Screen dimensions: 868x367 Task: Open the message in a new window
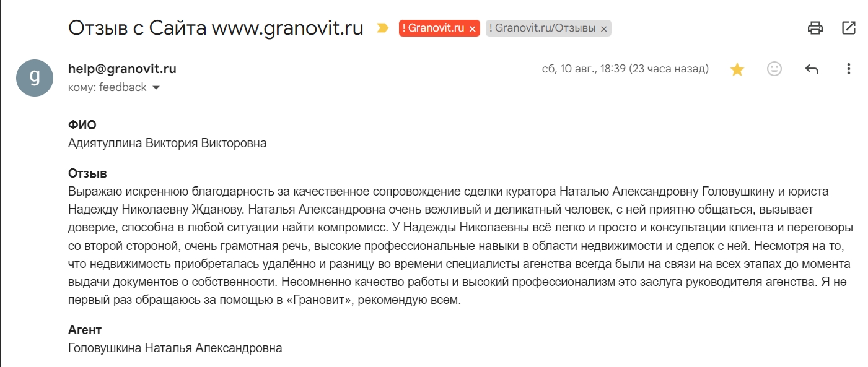(x=849, y=28)
